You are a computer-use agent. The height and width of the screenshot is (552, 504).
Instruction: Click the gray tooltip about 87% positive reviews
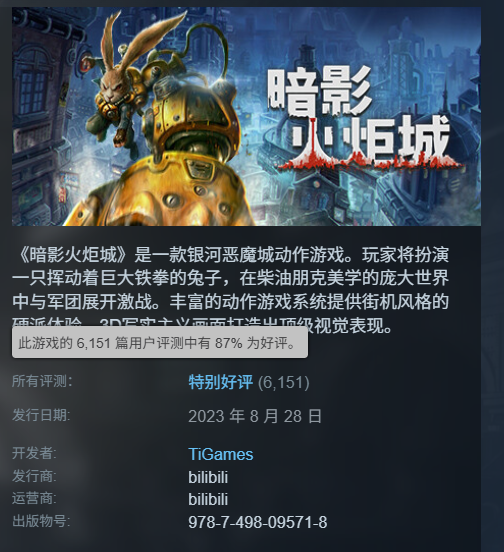coord(160,343)
